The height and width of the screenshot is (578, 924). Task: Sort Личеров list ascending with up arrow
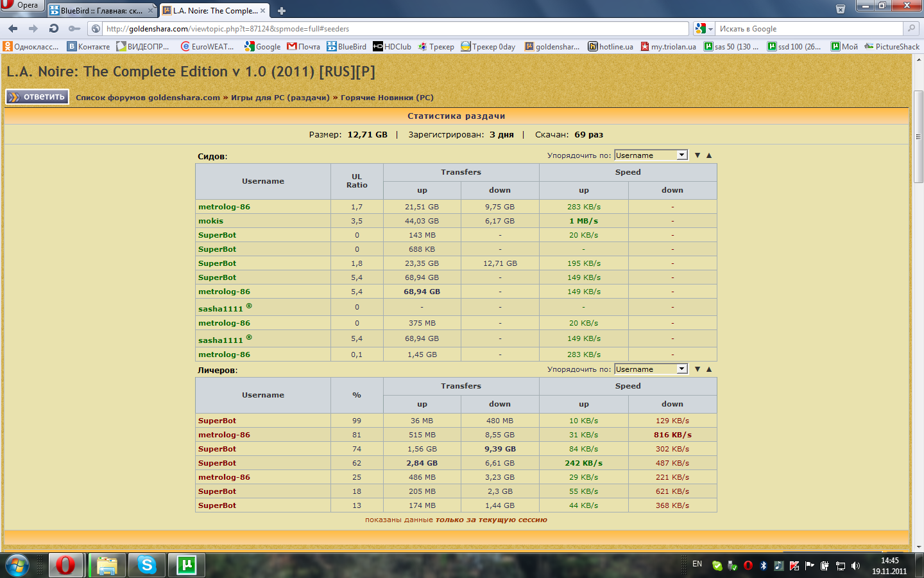709,369
